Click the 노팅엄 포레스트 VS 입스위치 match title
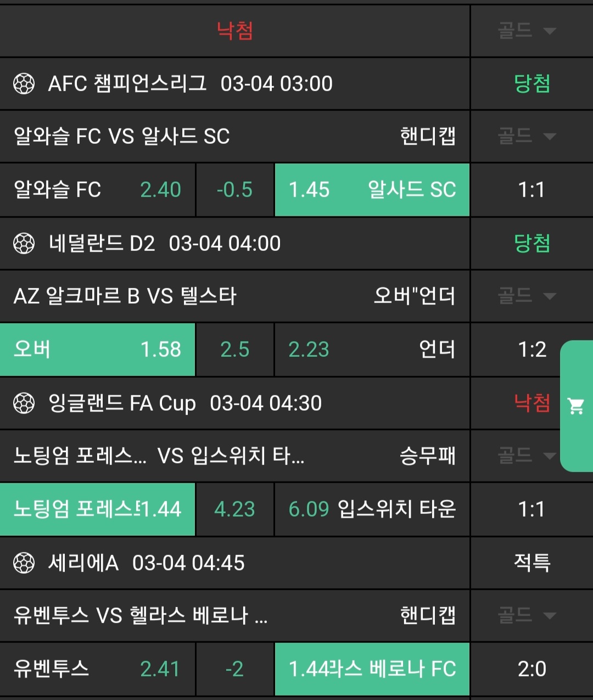The width and height of the screenshot is (593, 700). pos(159,456)
